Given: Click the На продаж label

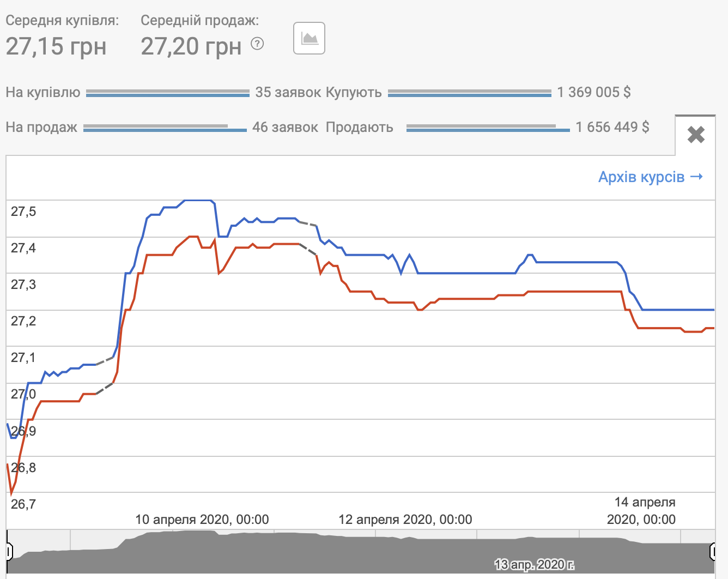Looking at the screenshot, I should pyautogui.click(x=41, y=128).
